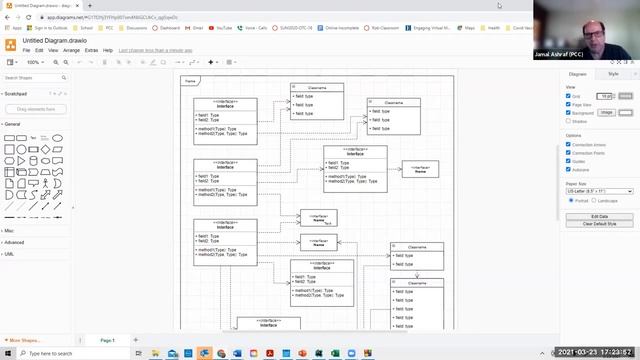The height and width of the screenshot is (360, 640).
Task: Choose the wavy tape shape
Action: 58,172
